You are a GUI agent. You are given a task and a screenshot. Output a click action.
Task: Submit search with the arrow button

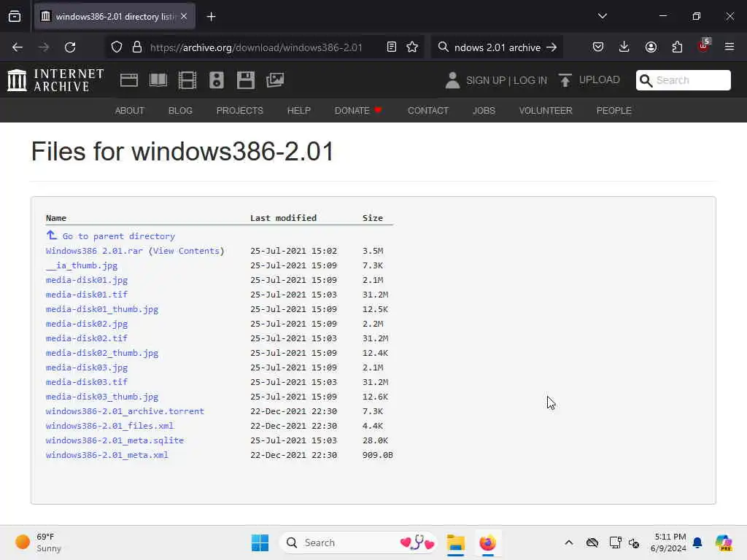tap(551, 47)
